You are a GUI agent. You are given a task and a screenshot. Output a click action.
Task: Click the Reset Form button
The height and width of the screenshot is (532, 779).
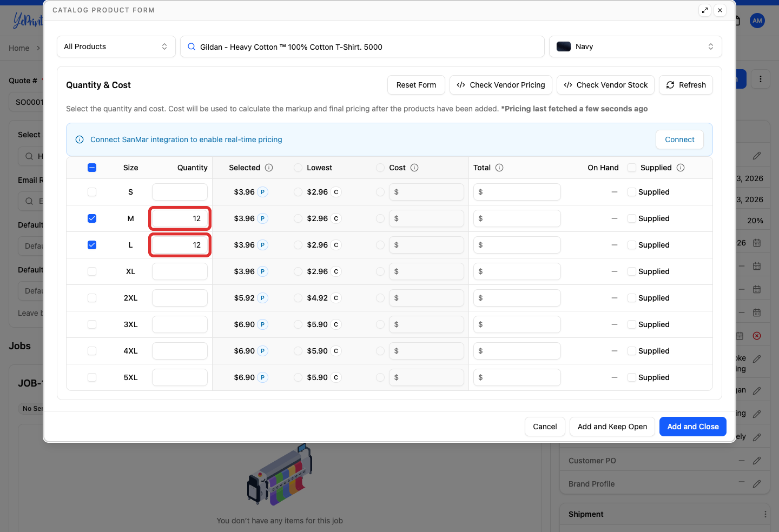[416, 85]
